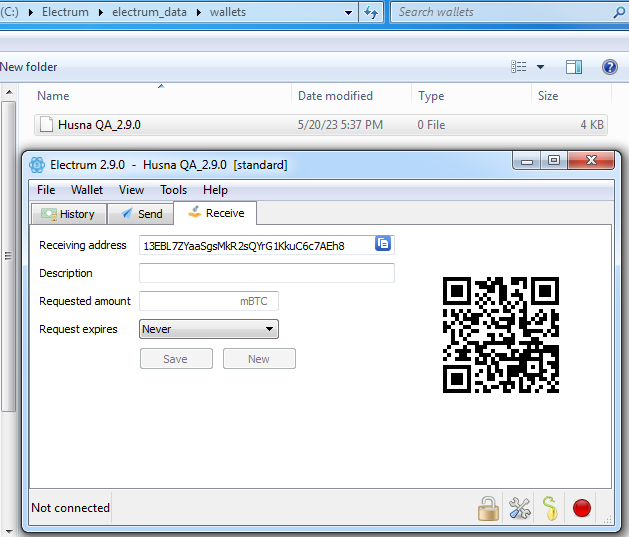Click the Not connected status text

(70, 508)
